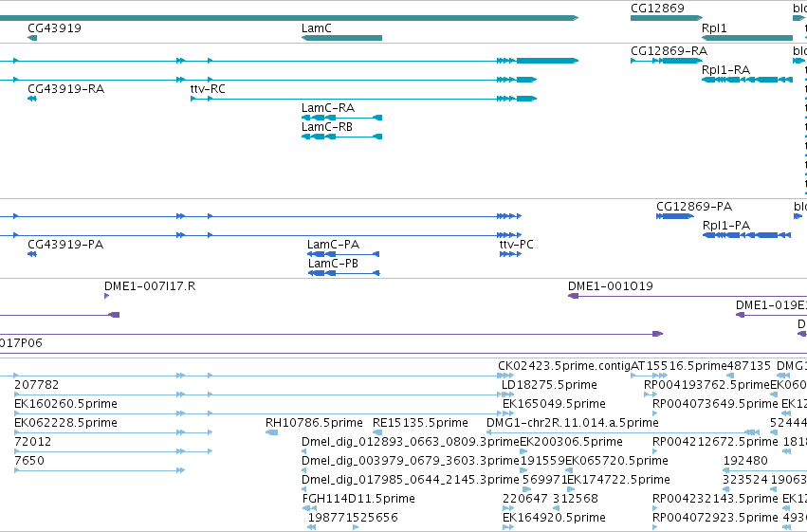The width and height of the screenshot is (807, 532).
Task: Click the Rpl1-RA transcript exon glyph
Action: [747, 80]
